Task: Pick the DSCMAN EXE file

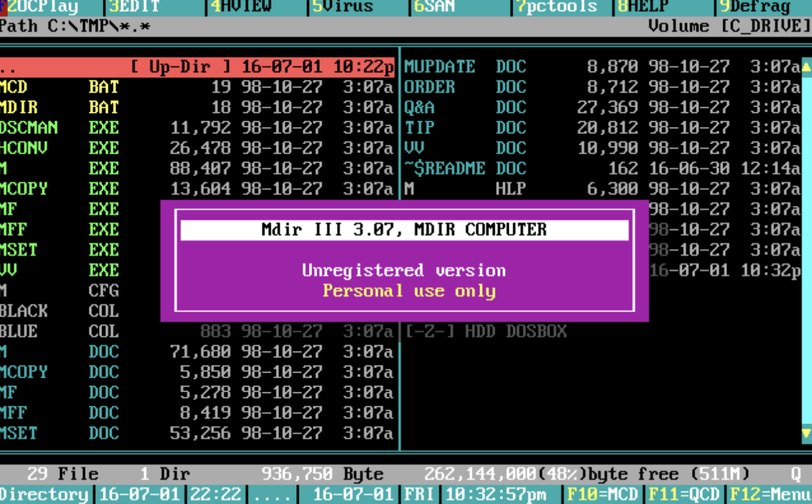Action: click(197, 128)
